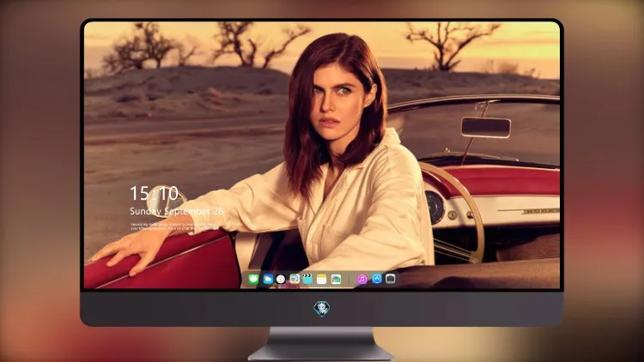Viewport: 644px width, 362px height.
Task: Open the Clock app in dock
Action: (281, 279)
